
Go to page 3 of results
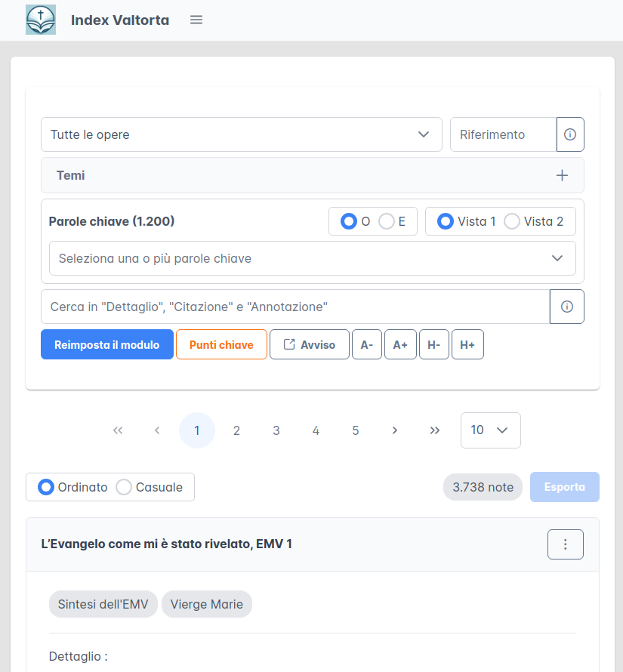[x=276, y=430]
